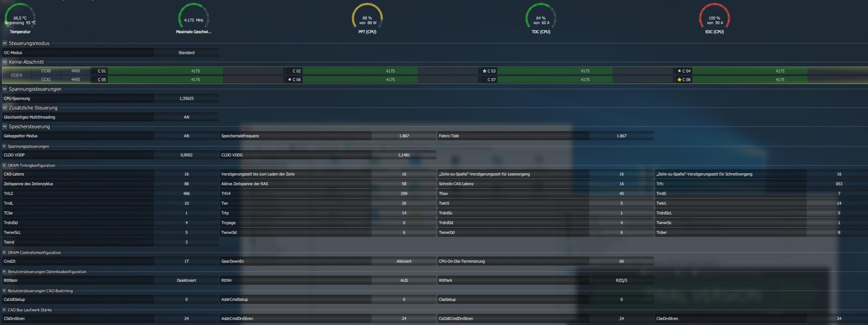868x325 pixels.
Task: Click the Trfc value 653
Action: pos(839,184)
